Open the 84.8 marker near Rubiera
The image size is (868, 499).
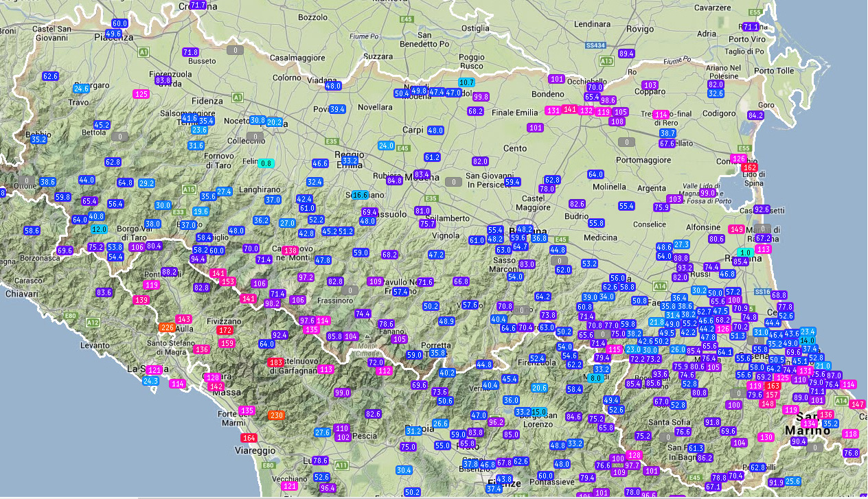click(395, 181)
